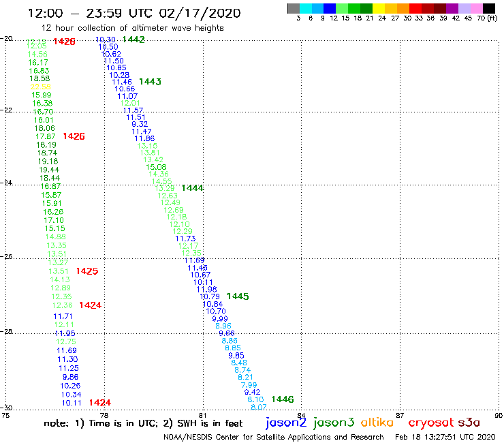Click the 10.26 wave height value
The image size is (504, 443).
click(70, 386)
